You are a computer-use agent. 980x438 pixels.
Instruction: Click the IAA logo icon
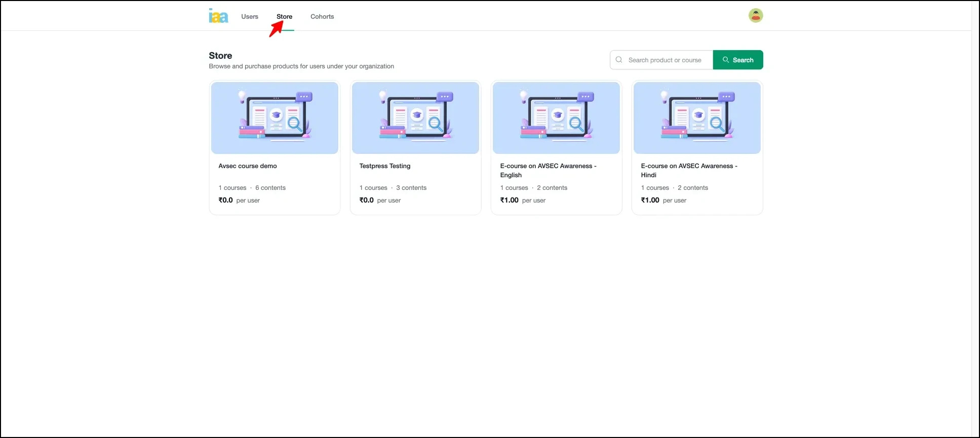[218, 16]
